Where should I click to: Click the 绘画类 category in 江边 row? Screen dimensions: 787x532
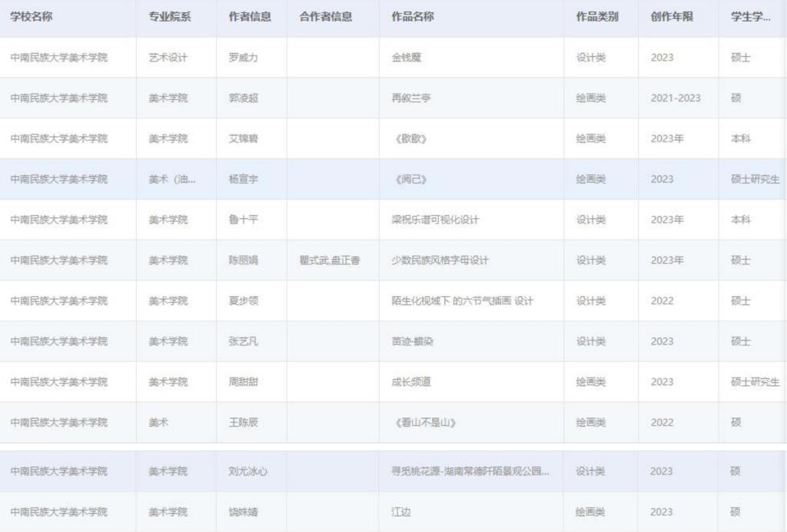tap(591, 512)
